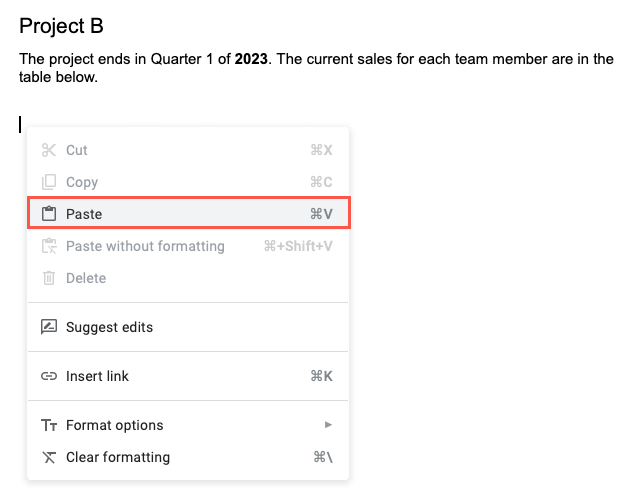Click the chain Insert link icon

click(48, 376)
